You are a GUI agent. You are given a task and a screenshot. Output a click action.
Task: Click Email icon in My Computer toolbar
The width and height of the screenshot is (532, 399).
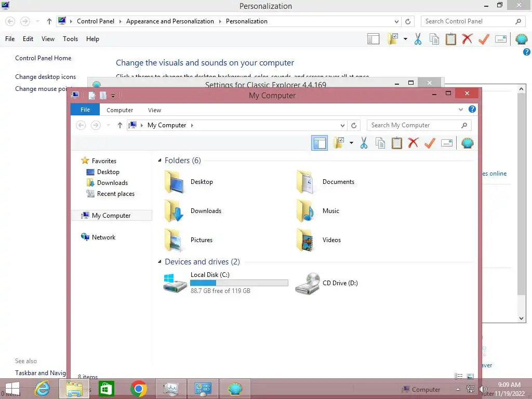[x=447, y=143]
